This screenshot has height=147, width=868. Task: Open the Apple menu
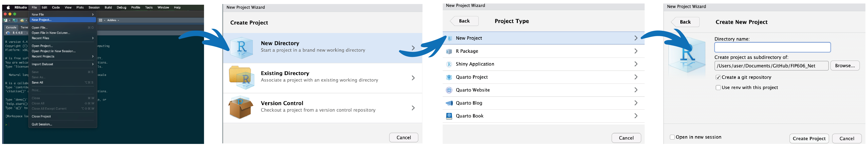click(x=9, y=7)
